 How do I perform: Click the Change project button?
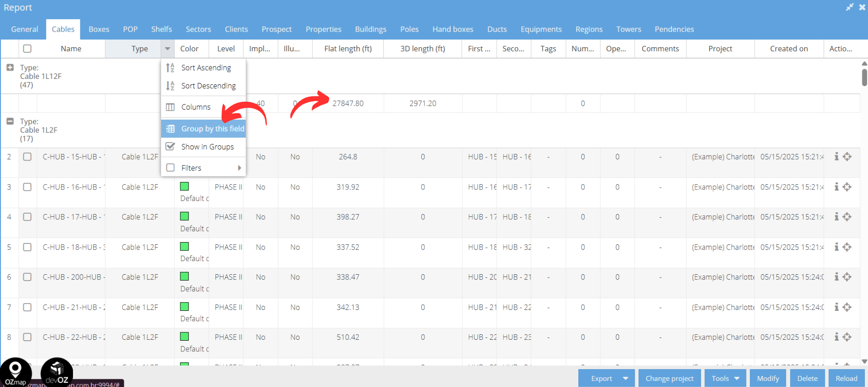pos(670,379)
